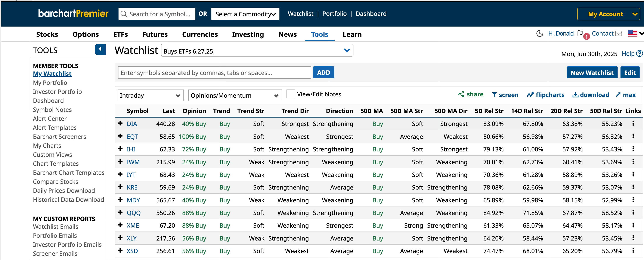
Task: Expand DIA row plus icon
Action: click(120, 123)
